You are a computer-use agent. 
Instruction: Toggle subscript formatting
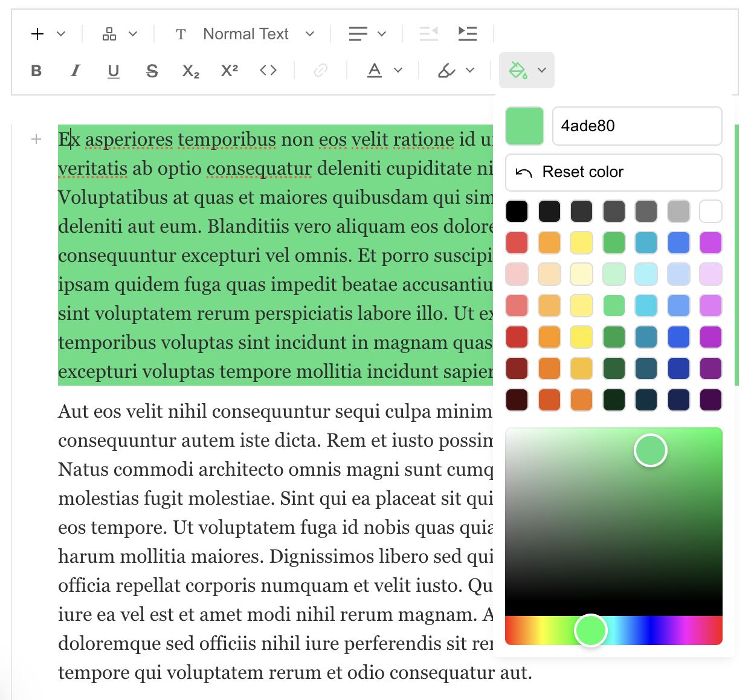click(191, 71)
